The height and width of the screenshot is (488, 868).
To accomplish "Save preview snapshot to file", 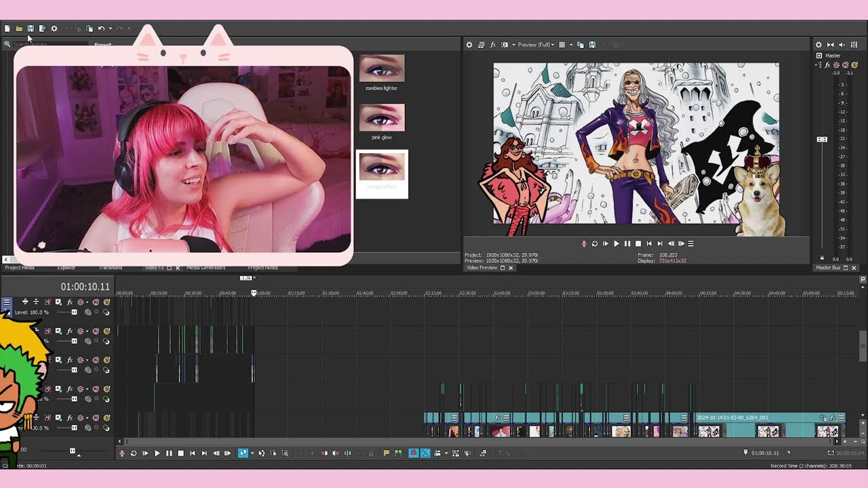I will coord(592,45).
